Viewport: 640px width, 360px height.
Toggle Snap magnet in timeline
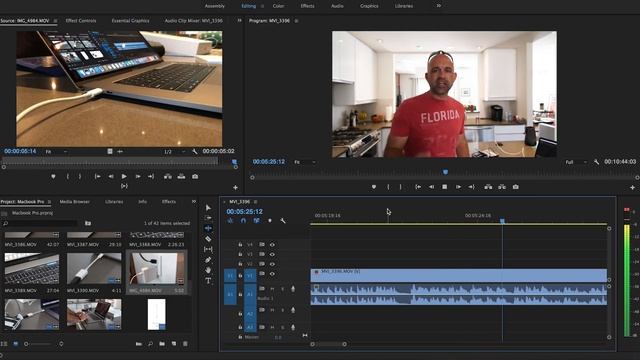tap(243, 220)
